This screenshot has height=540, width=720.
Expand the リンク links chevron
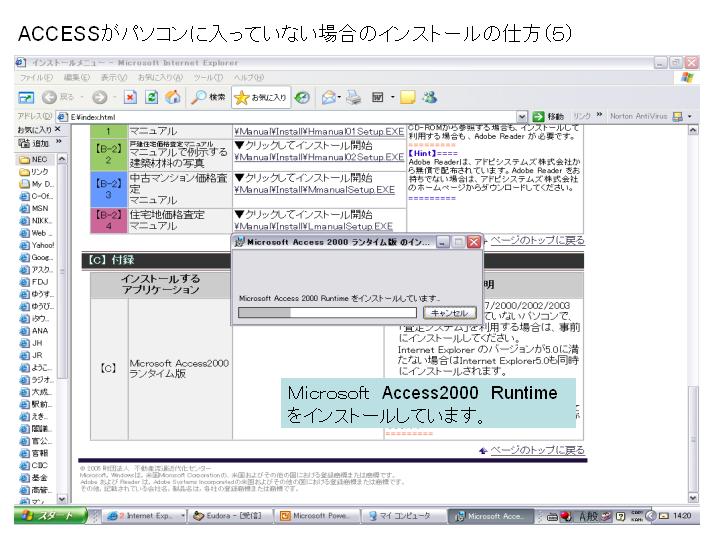[x=599, y=114]
